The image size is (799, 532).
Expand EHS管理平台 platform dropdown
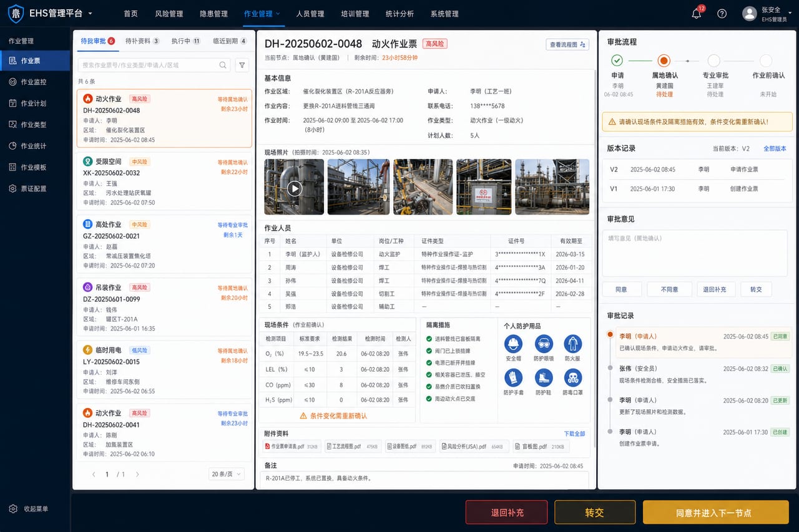(x=91, y=13)
